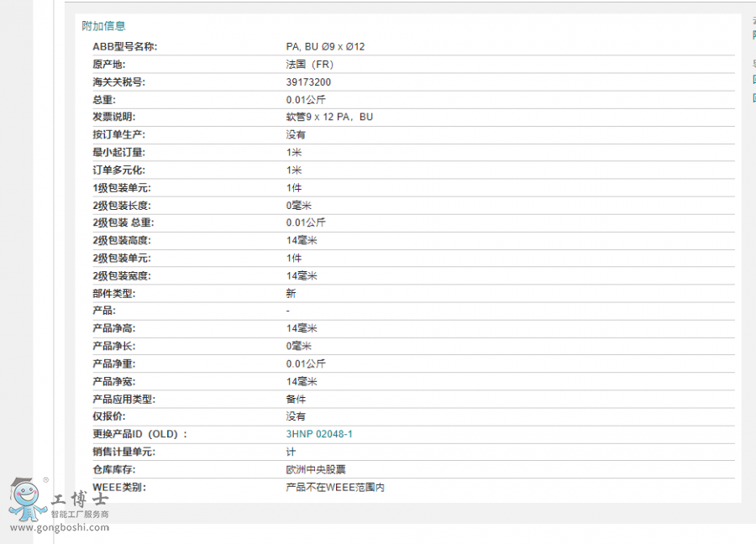The height and width of the screenshot is (544, 756).
Task: Select the customs code 39173200
Action: [308, 82]
